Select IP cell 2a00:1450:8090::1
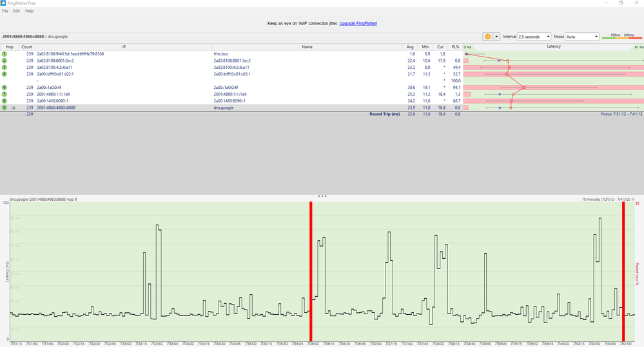 (x=53, y=100)
